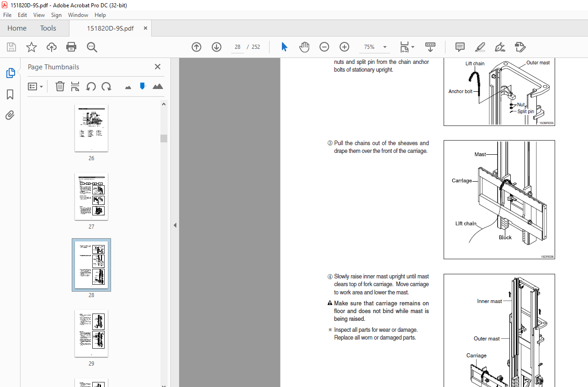Click the Find text magnifier icon

[92, 47]
